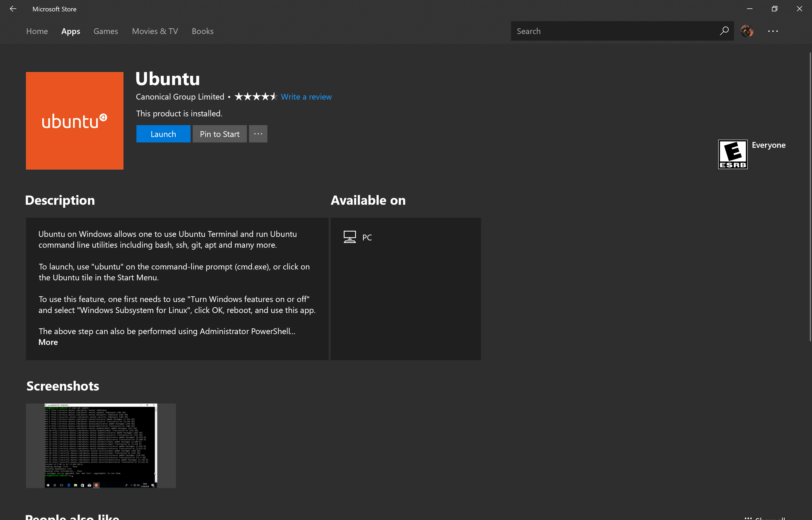Click the ESRB Everyone rating badge
This screenshot has width=812, height=520.
732,154
